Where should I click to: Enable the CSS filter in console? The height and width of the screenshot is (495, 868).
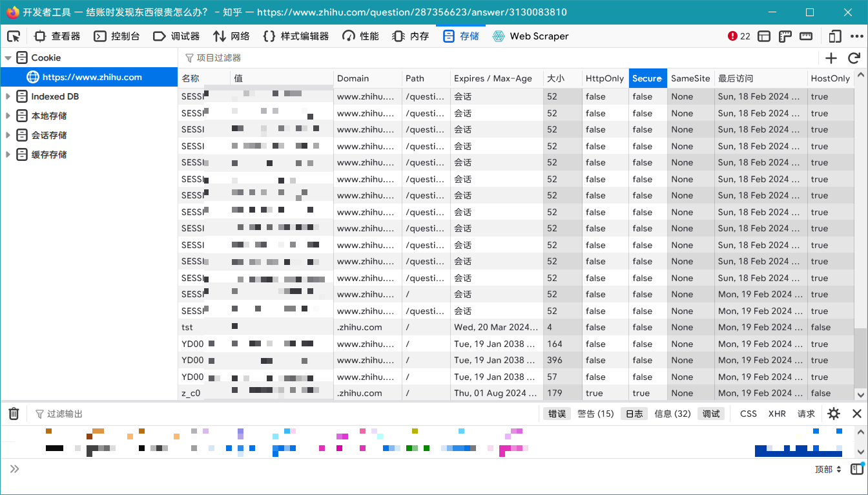[x=748, y=414]
